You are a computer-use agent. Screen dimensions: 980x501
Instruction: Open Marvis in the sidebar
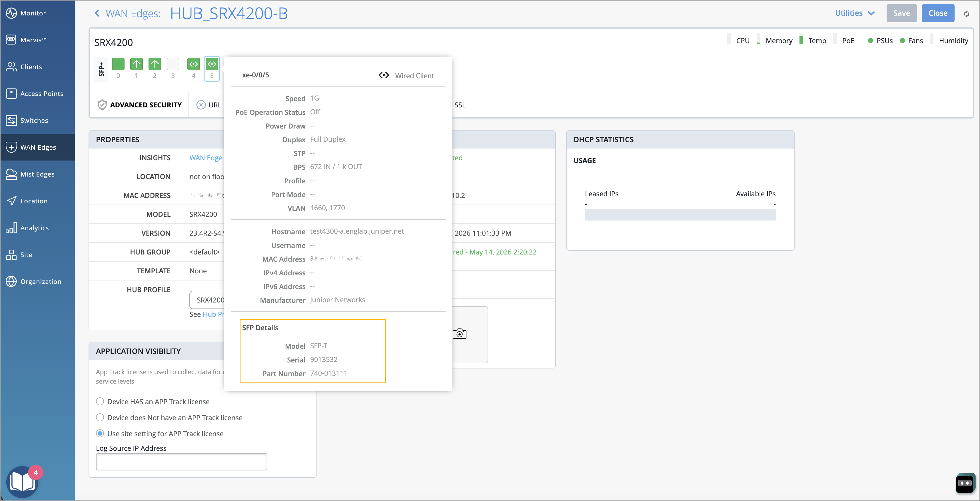pyautogui.click(x=37, y=40)
